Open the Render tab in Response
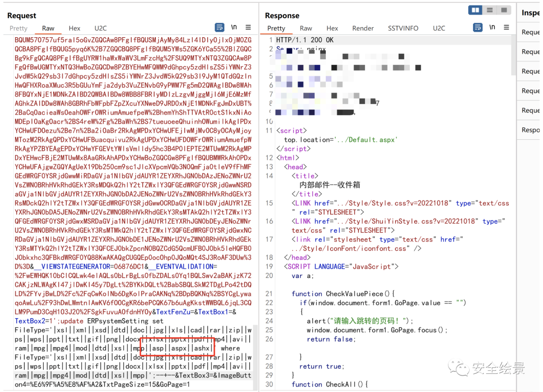This screenshot has width=543, height=392. 363,29
